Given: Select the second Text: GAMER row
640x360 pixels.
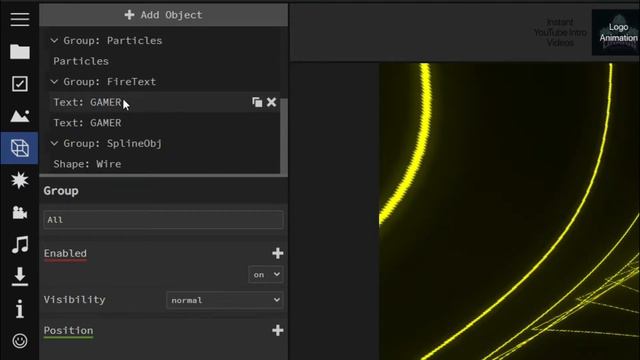Looking at the screenshot, I should pos(164,123).
